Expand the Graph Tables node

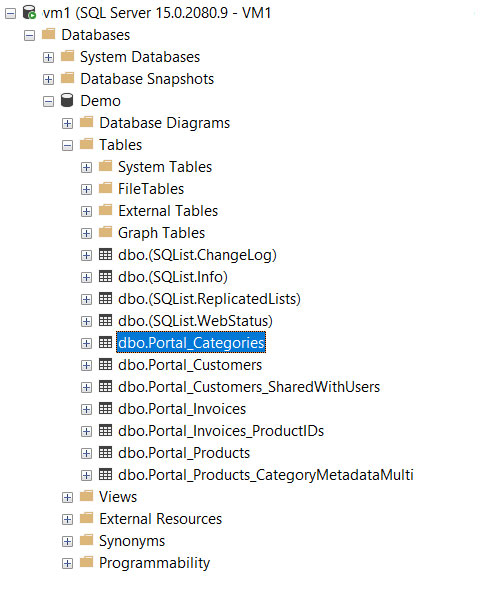(x=87, y=234)
